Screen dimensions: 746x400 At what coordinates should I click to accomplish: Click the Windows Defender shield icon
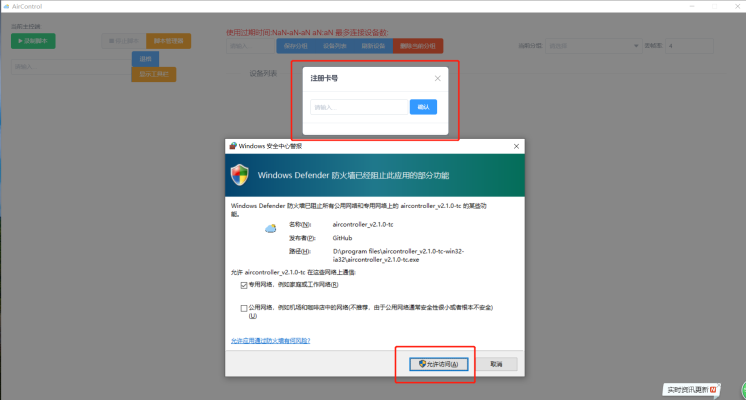(240, 175)
